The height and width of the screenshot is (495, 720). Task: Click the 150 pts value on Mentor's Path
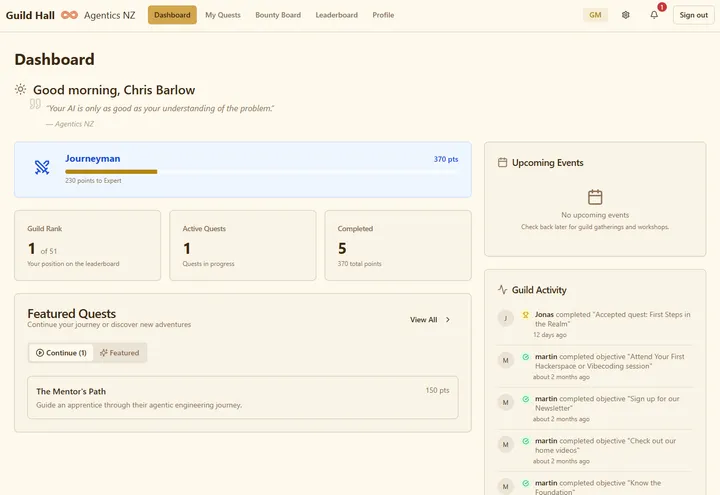click(x=437, y=390)
